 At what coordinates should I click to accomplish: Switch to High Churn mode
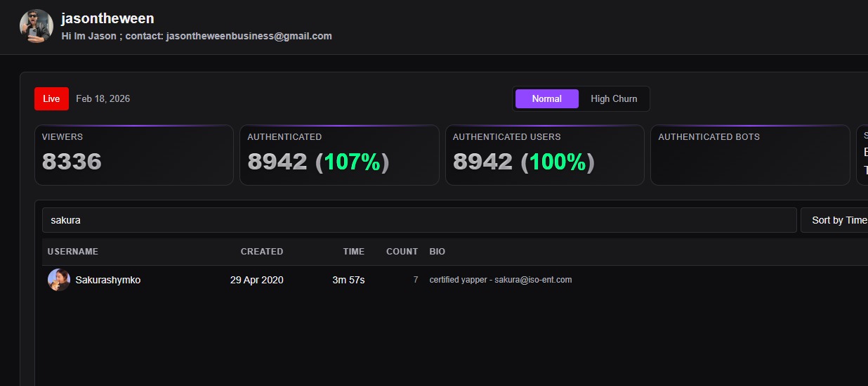[614, 99]
